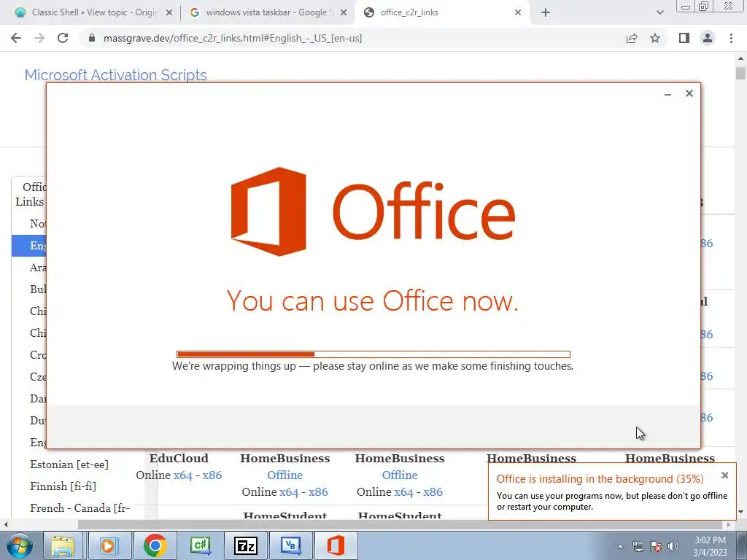Click the volume speaker tray icon
Screen dimensions: 747x560
pyautogui.click(x=673, y=546)
